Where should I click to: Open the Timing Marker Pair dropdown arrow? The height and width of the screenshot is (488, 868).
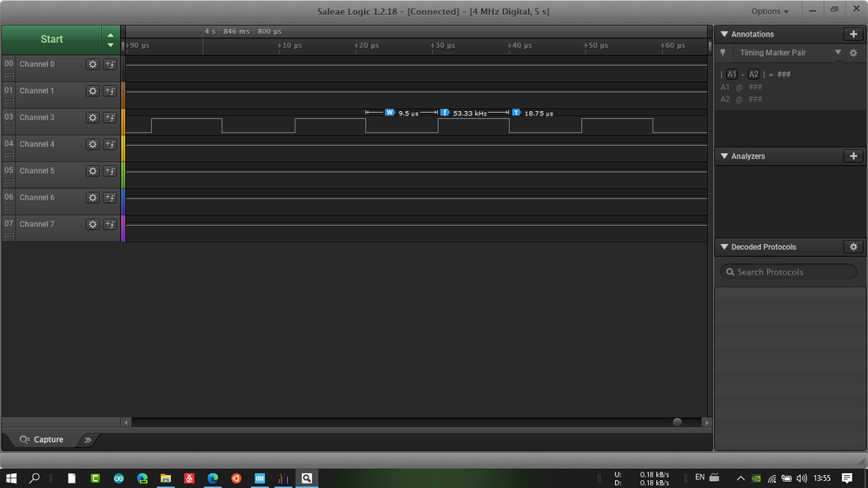(838, 53)
